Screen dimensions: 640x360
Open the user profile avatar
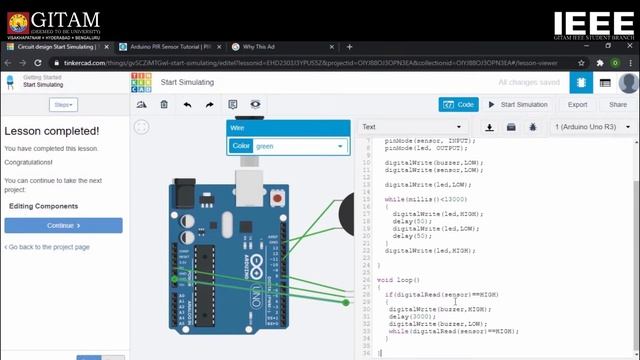pyautogui.click(x=629, y=83)
